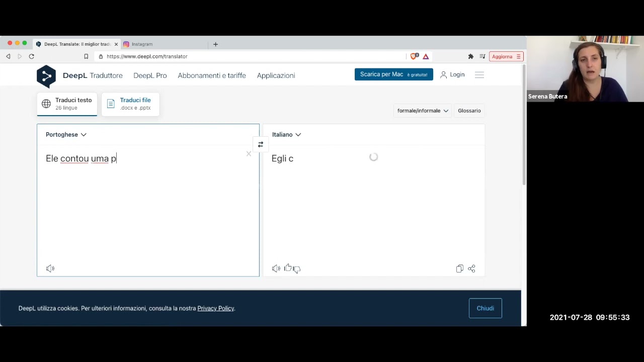This screenshot has width=644, height=362.
Task: Listen to the Italian translation
Action: tap(276, 268)
